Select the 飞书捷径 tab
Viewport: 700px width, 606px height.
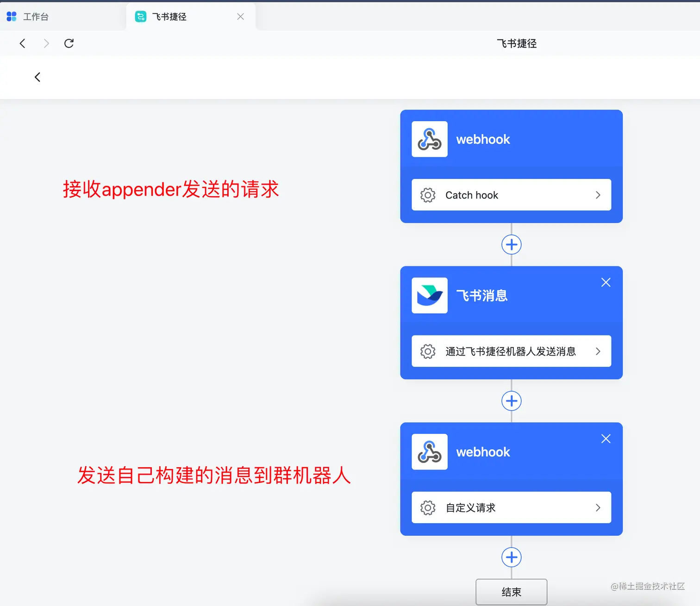click(x=191, y=17)
